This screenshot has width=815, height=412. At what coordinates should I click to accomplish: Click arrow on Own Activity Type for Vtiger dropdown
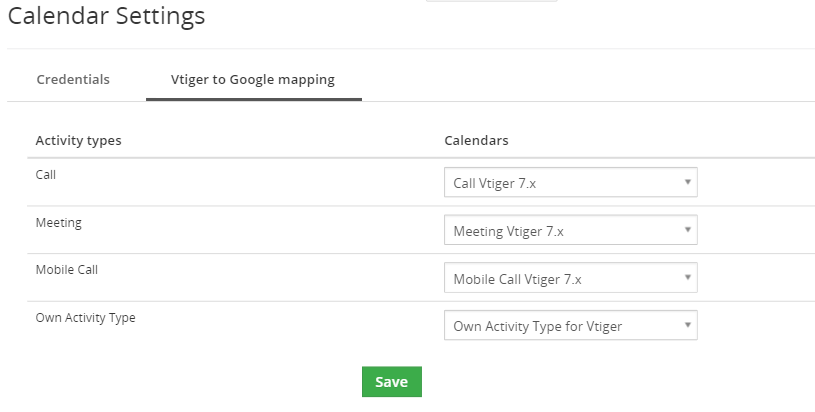point(687,326)
